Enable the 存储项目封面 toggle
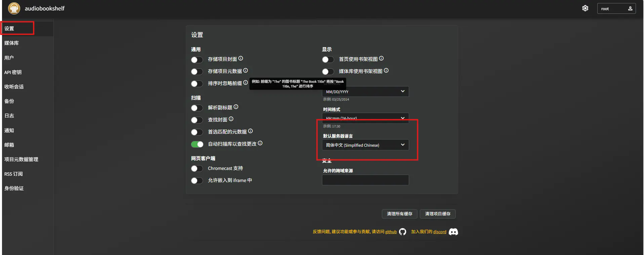This screenshot has width=644, height=255. pos(197,60)
